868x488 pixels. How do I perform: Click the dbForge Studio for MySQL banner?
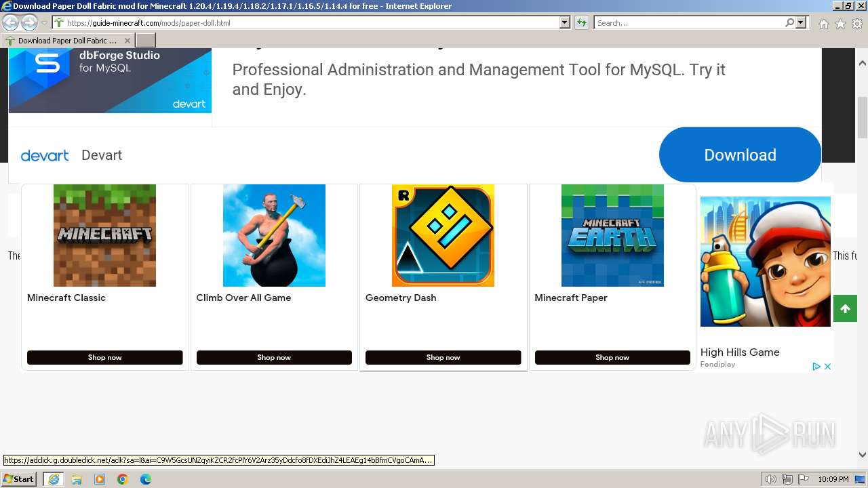110,80
